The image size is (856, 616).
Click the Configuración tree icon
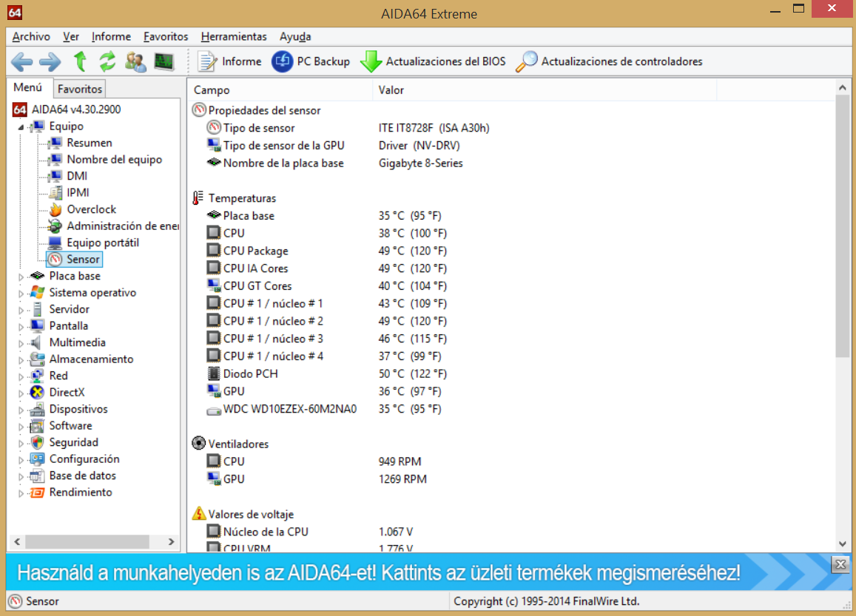pos(37,459)
